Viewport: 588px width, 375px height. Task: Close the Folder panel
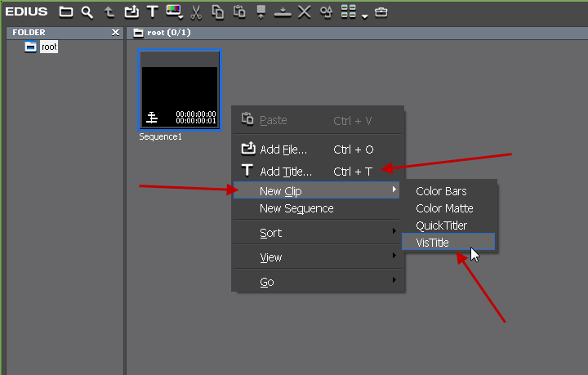tap(115, 33)
